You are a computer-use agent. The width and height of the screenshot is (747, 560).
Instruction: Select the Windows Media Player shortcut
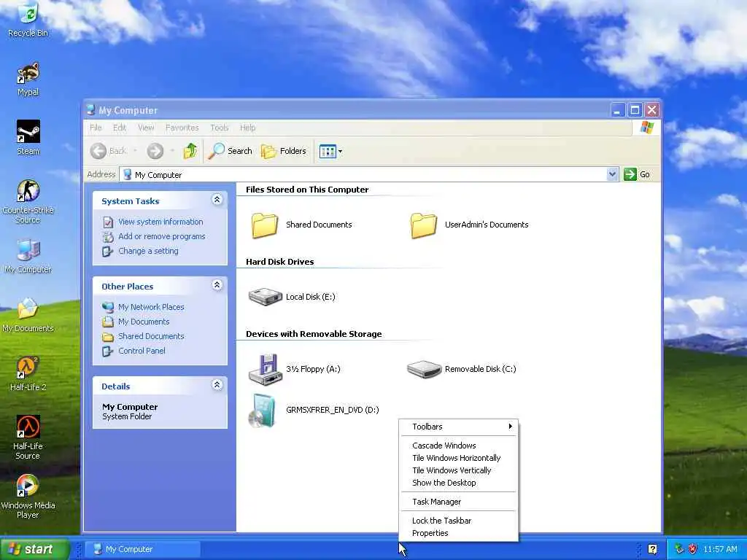click(28, 496)
